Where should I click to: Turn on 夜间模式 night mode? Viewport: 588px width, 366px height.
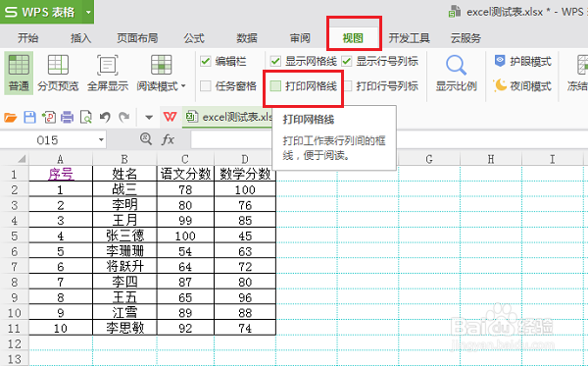(x=522, y=86)
